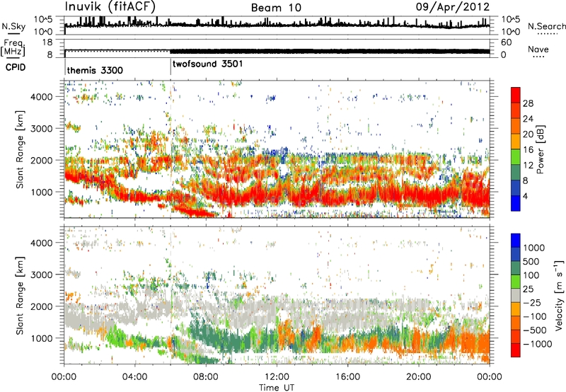This screenshot has width=566, height=392.
Task: Click the thick frequency band after 06:00
Action: tap(330, 51)
